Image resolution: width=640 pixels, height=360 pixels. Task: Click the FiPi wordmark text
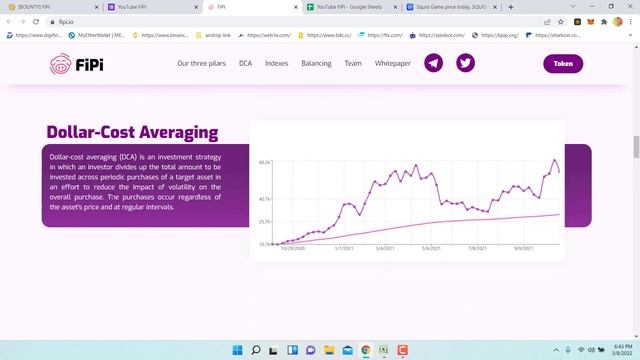[x=89, y=64]
